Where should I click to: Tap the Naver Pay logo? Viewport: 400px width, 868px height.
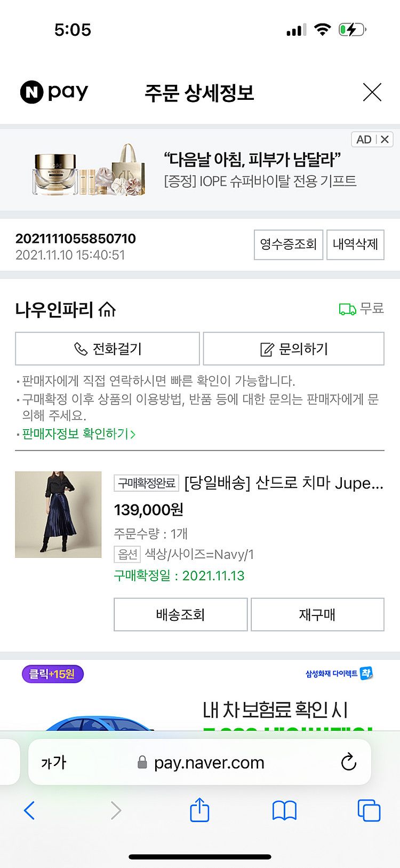coord(54,92)
